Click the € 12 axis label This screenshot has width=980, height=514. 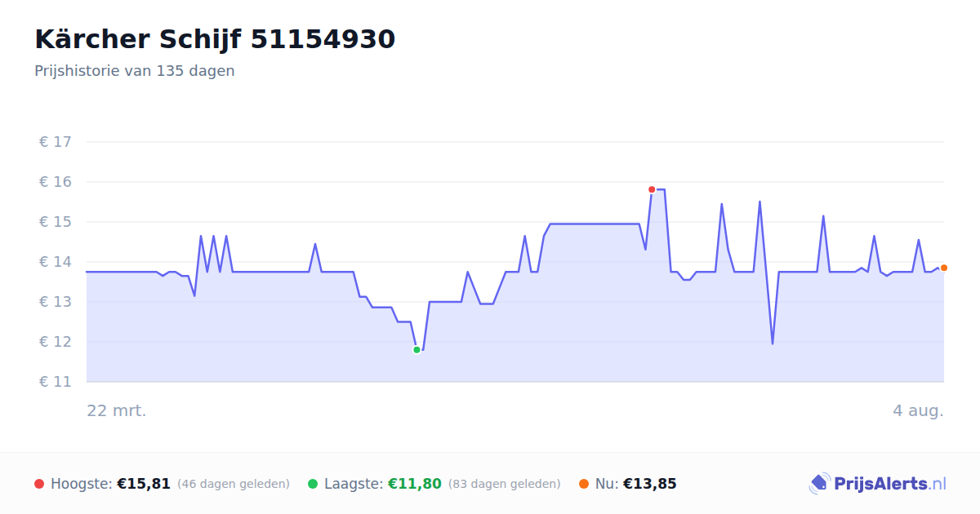(56, 342)
